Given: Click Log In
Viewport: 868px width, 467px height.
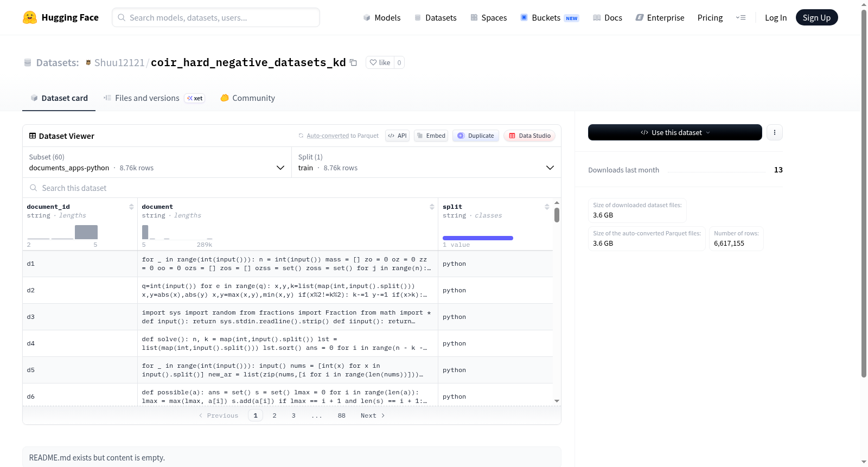Looking at the screenshot, I should click(776, 17).
